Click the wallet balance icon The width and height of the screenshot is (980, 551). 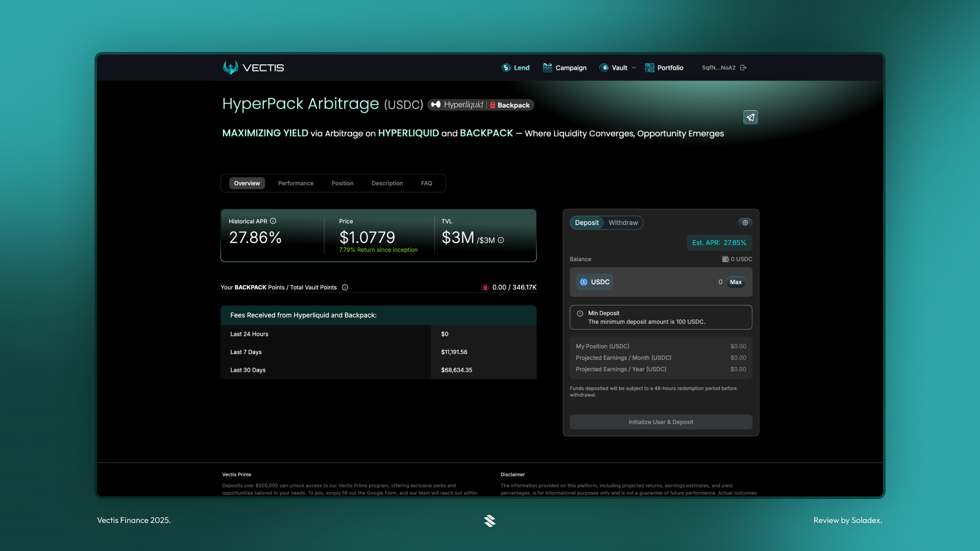[725, 259]
